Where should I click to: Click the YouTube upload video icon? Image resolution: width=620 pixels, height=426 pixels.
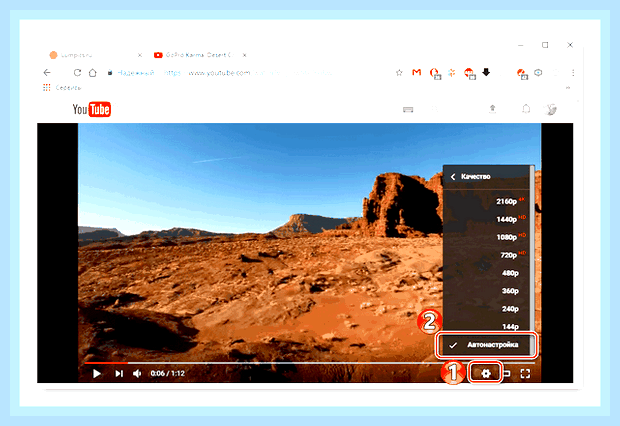[x=492, y=108]
